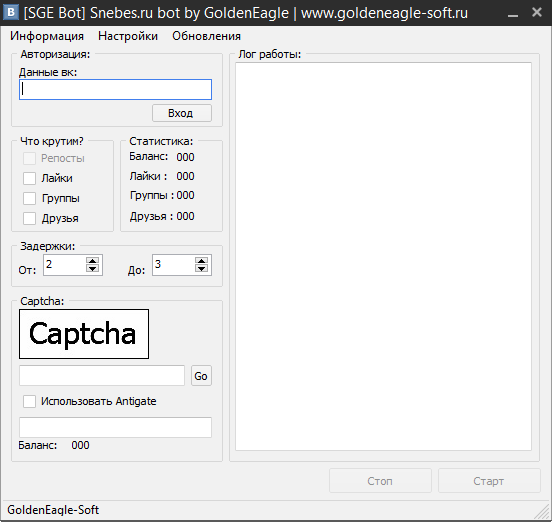This screenshot has width=552, height=522.
Task: Focus the Данные вк input field
Action: click(x=115, y=89)
